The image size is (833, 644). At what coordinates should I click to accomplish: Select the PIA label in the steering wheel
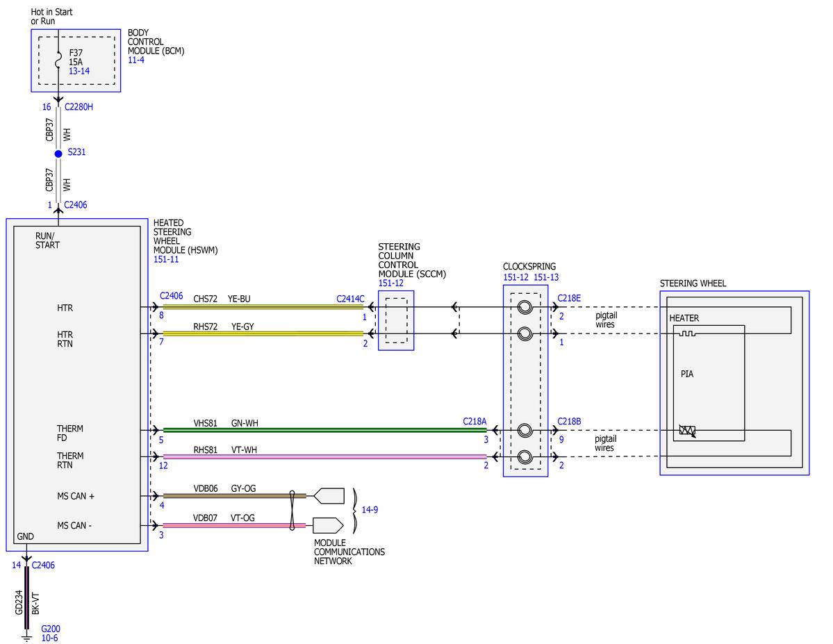687,374
